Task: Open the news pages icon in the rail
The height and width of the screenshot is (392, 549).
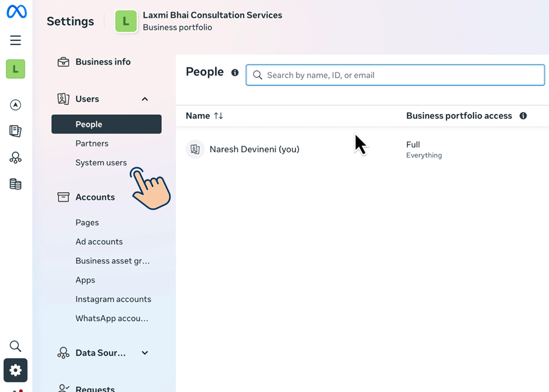Action: point(16,131)
